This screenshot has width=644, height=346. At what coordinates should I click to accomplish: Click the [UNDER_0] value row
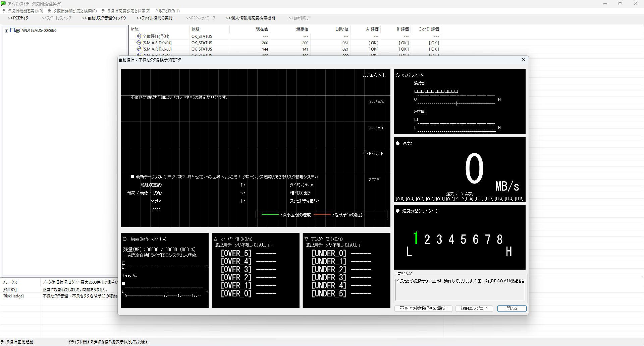pos(341,254)
